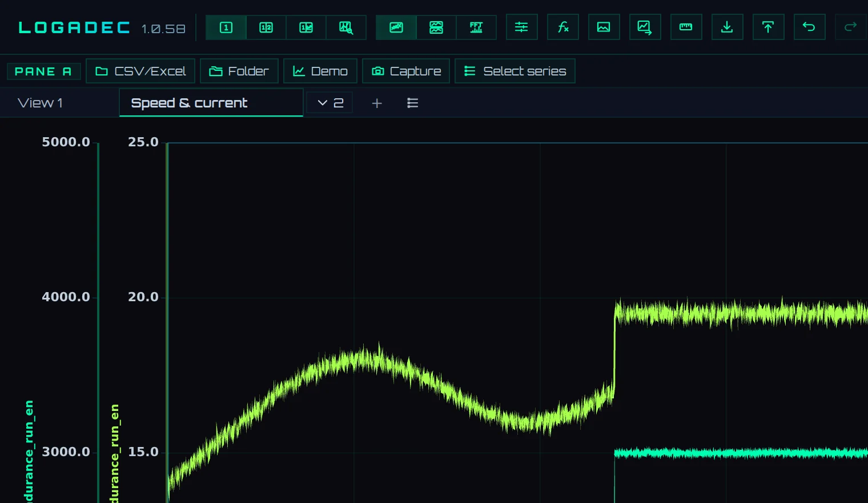Image resolution: width=868 pixels, height=503 pixels.
Task: Switch to View 1 tab
Action: click(x=40, y=103)
